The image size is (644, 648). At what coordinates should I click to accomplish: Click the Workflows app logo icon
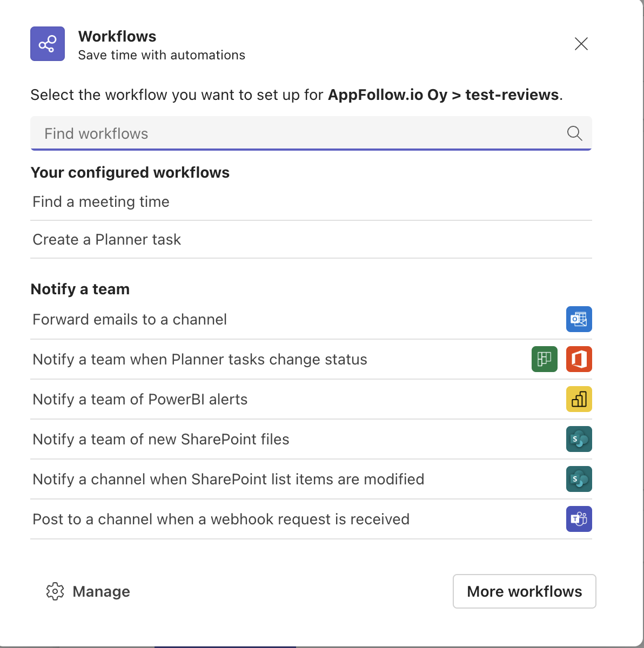pyautogui.click(x=48, y=44)
